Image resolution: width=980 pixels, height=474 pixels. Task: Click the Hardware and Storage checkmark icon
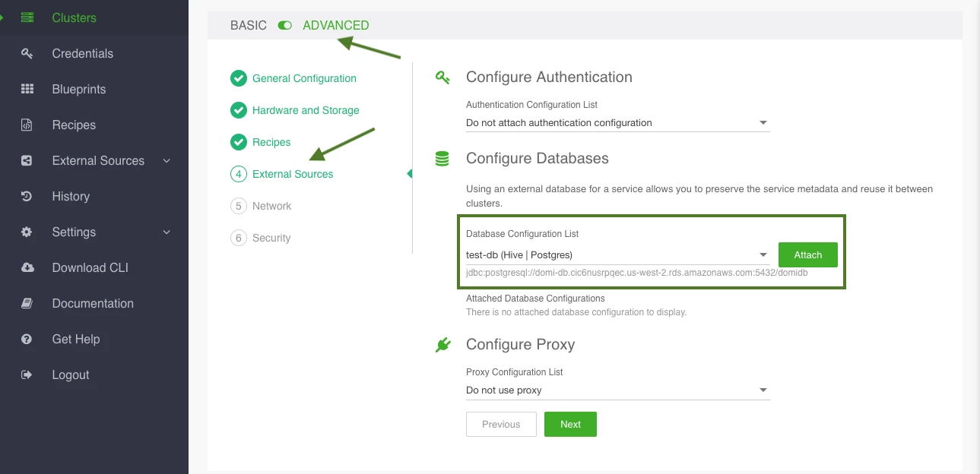click(x=239, y=110)
